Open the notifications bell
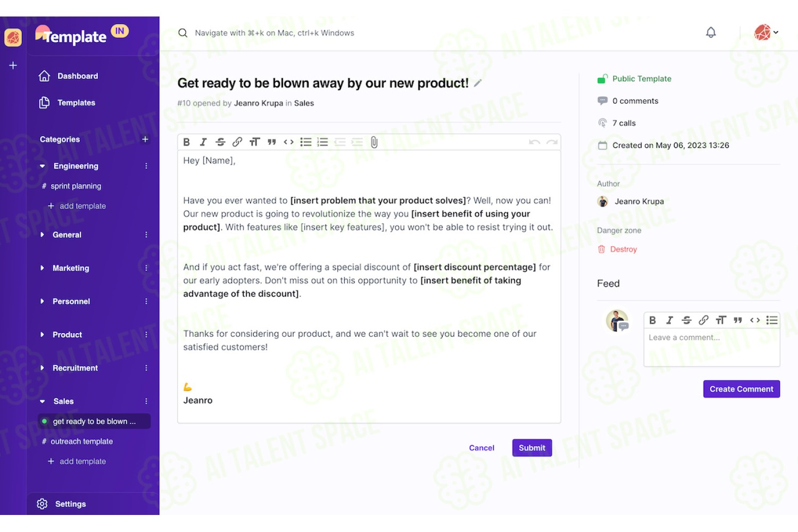The width and height of the screenshot is (798, 532). point(711,32)
